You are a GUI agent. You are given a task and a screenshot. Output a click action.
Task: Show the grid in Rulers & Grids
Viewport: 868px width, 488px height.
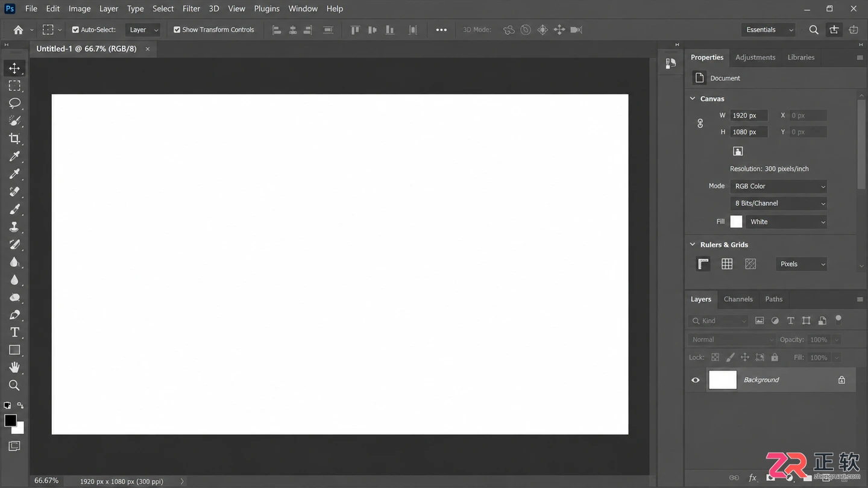727,264
